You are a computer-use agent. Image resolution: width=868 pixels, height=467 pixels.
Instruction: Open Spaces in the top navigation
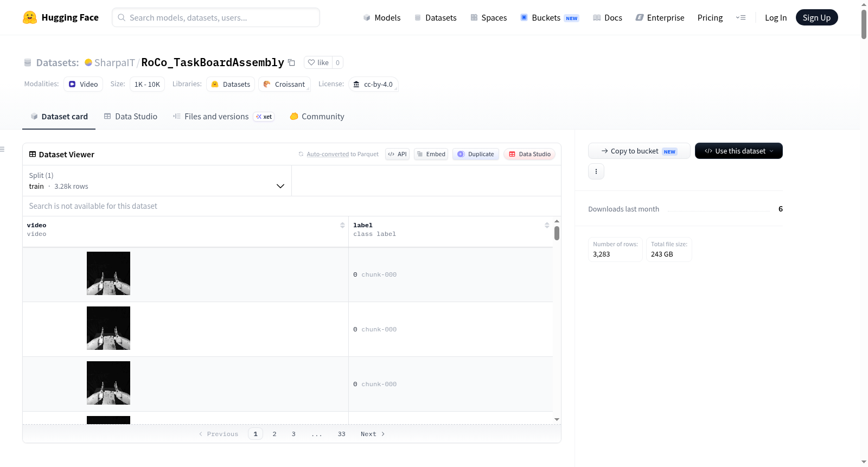pyautogui.click(x=488, y=17)
